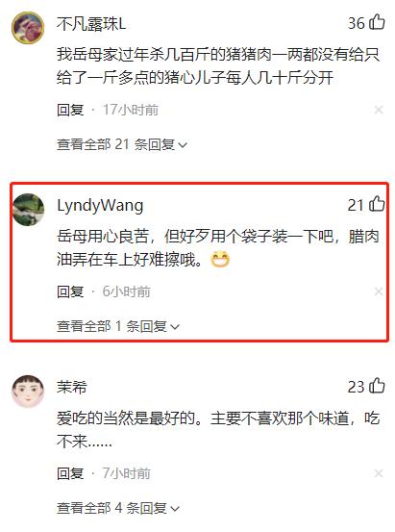The width and height of the screenshot is (395, 532).
Task: Expand the 1 reply under LyndyWang
Action: [117, 326]
